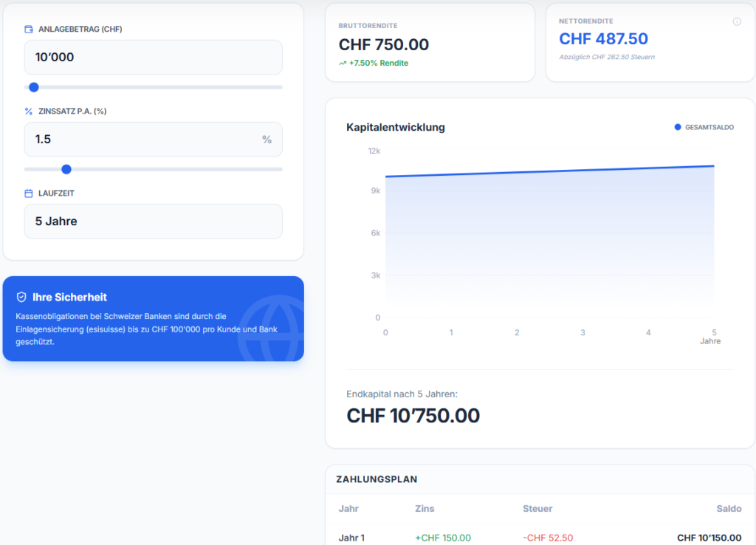Screen dimensions: 756x545
Task: Click the trend arrow icon beside +7.50% Rendite
Action: (x=343, y=64)
